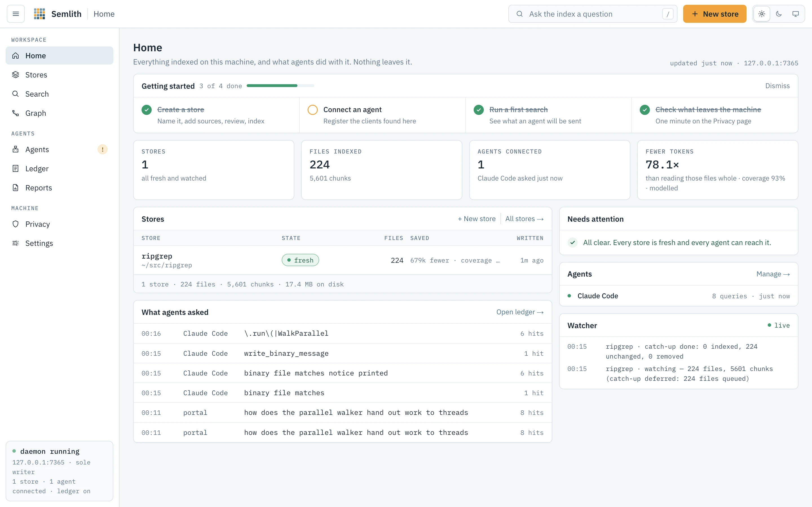Click the Agents warning badge
Viewport: 812px width, 507px height.
(x=102, y=150)
